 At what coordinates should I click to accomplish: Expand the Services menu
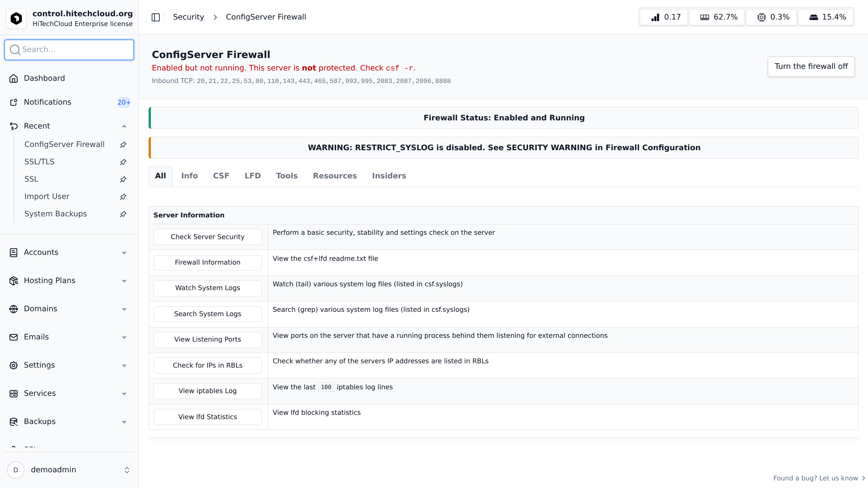point(124,394)
